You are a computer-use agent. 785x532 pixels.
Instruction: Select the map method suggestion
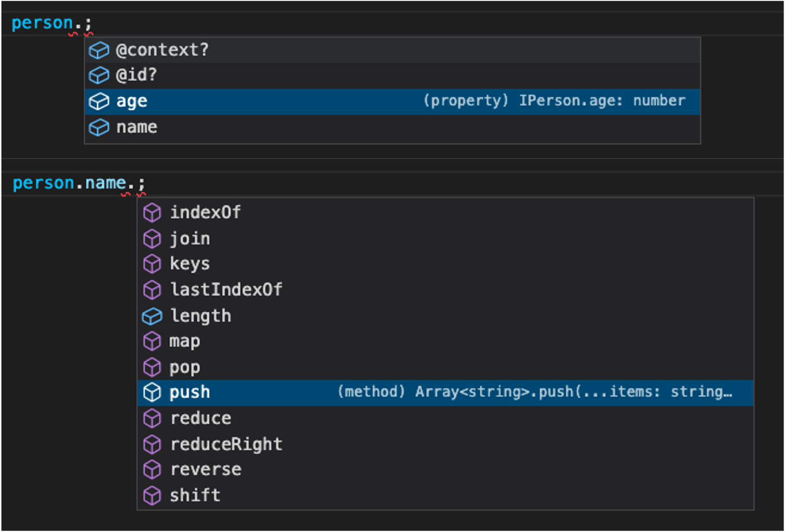click(184, 341)
